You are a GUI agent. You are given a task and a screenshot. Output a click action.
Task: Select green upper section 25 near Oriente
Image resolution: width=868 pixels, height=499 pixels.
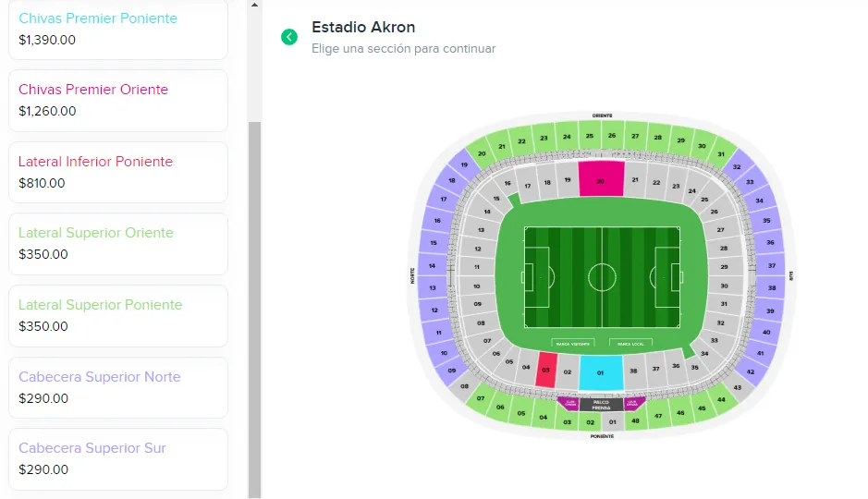[x=590, y=136]
